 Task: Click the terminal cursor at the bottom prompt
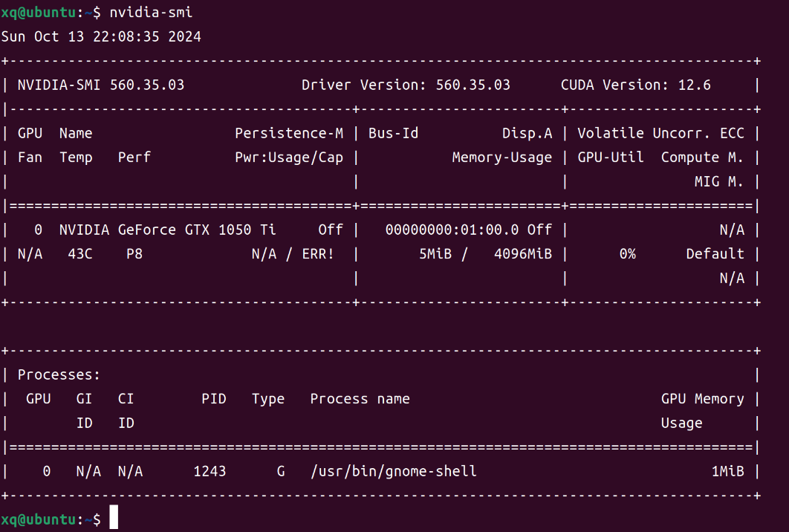pos(114,517)
